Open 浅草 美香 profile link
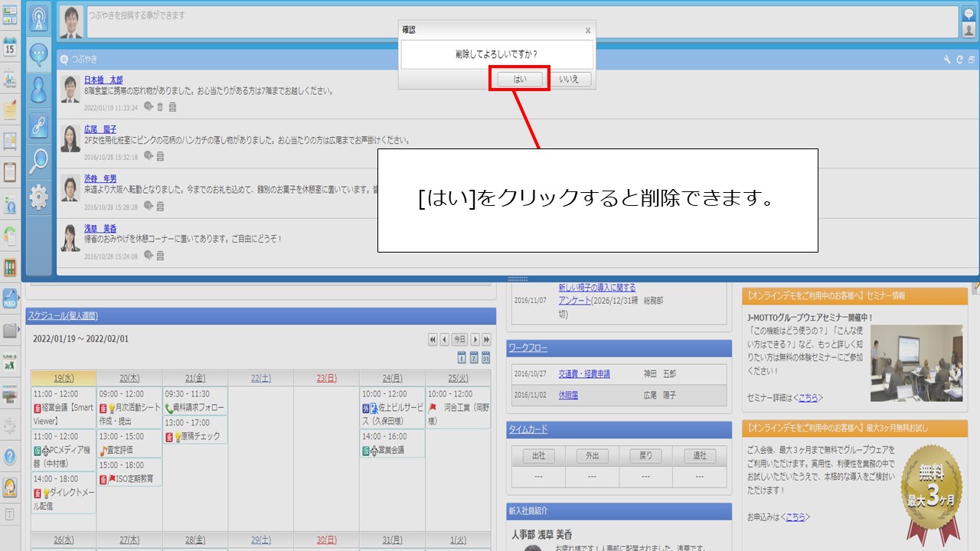Screen dimensions: 980x551 click(100, 229)
